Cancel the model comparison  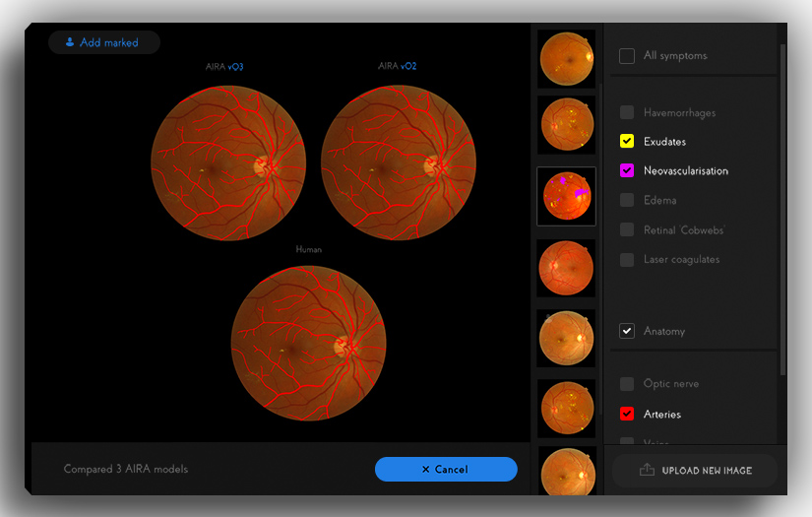point(446,470)
